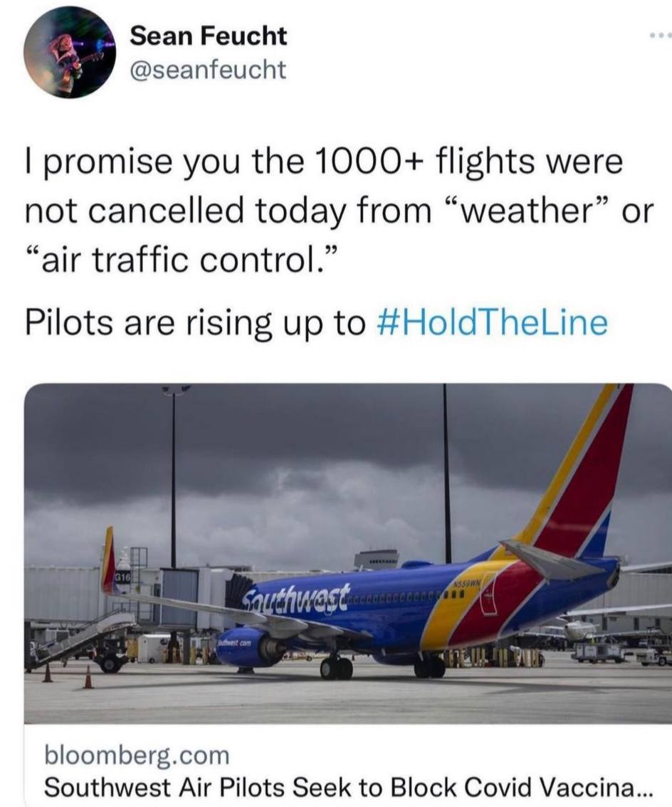Open Sean Feucht's profile picture
This screenshot has height=807, width=672.
click(70, 53)
